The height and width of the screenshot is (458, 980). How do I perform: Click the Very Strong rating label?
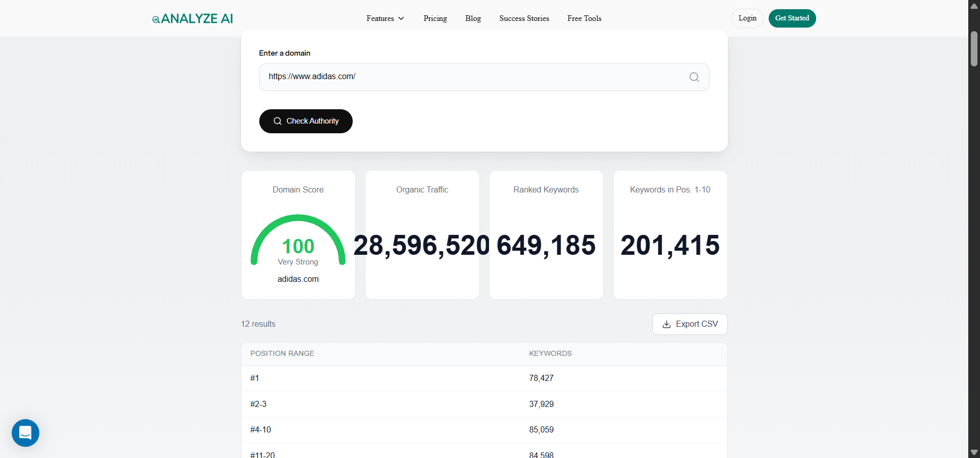click(298, 262)
